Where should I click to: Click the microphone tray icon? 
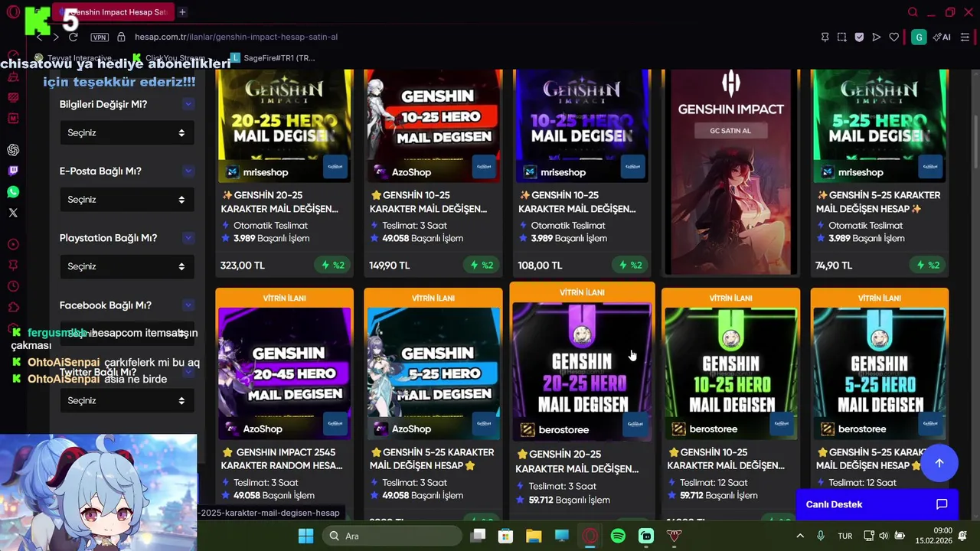tap(821, 536)
